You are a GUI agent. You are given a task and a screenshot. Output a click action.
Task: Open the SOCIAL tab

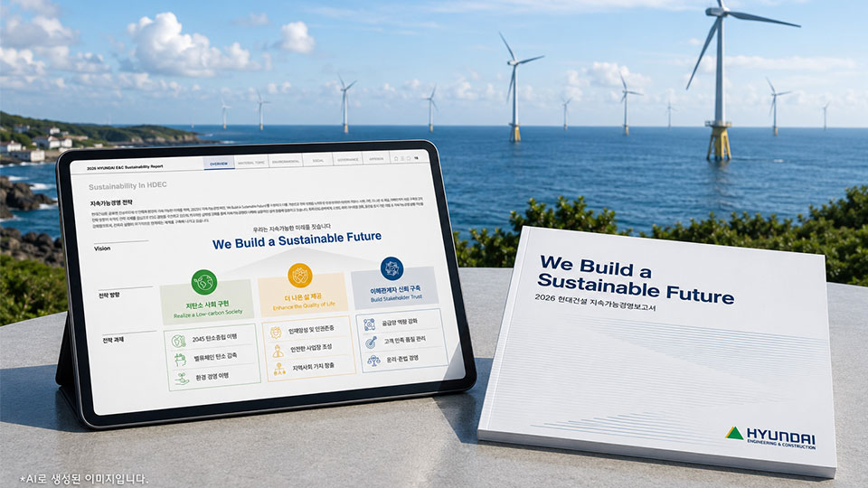(317, 160)
